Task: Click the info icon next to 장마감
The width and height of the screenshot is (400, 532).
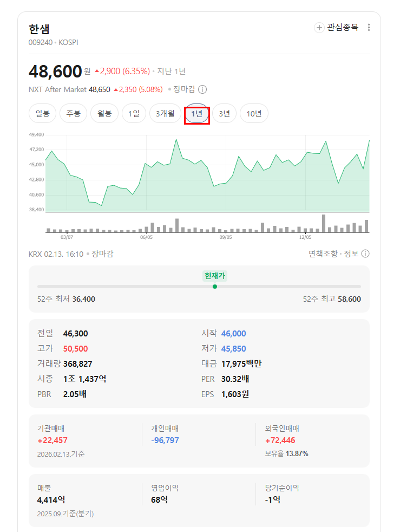Action: pyautogui.click(x=202, y=89)
